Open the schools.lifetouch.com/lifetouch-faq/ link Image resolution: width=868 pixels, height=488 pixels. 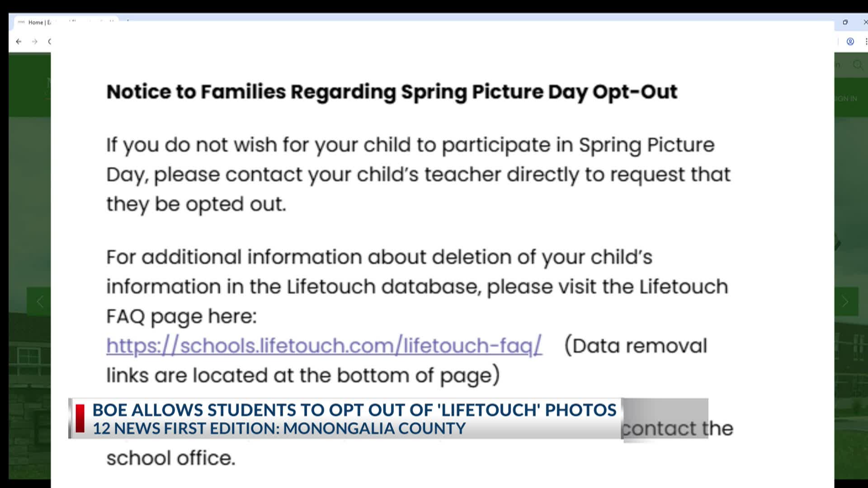(x=324, y=346)
